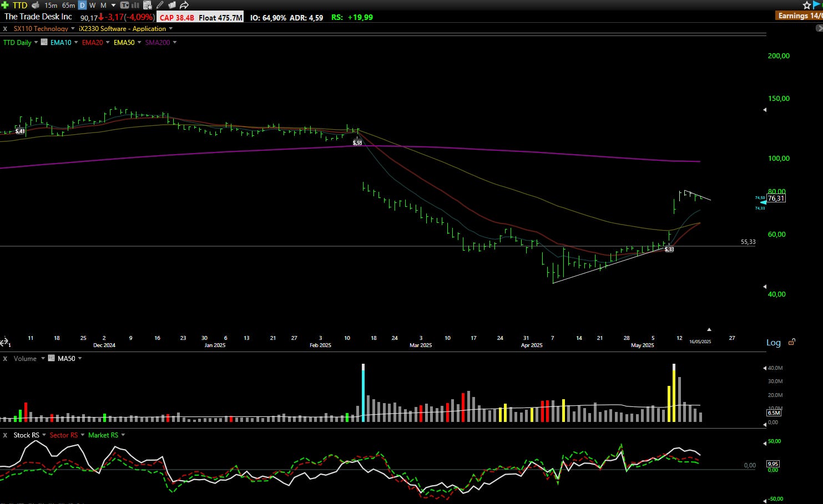Toggle the favorite star icon
The height and width of the screenshot is (504, 823).
[807, 5]
